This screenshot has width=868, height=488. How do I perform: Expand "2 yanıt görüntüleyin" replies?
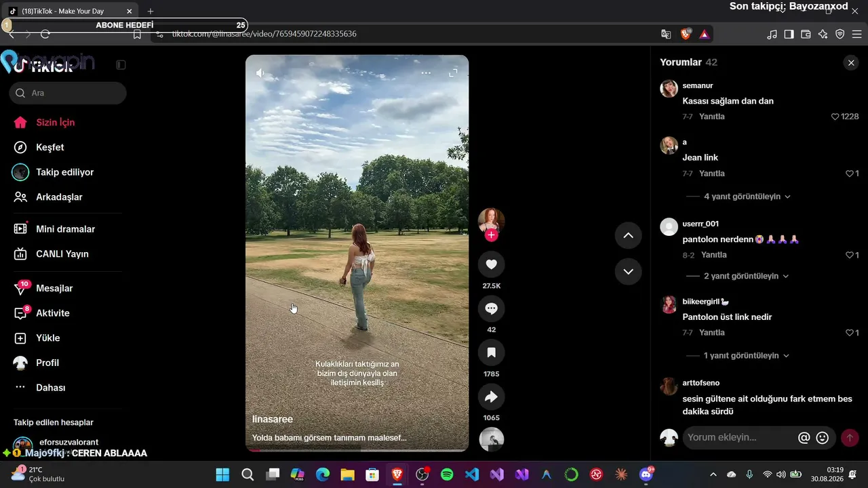[747, 277]
